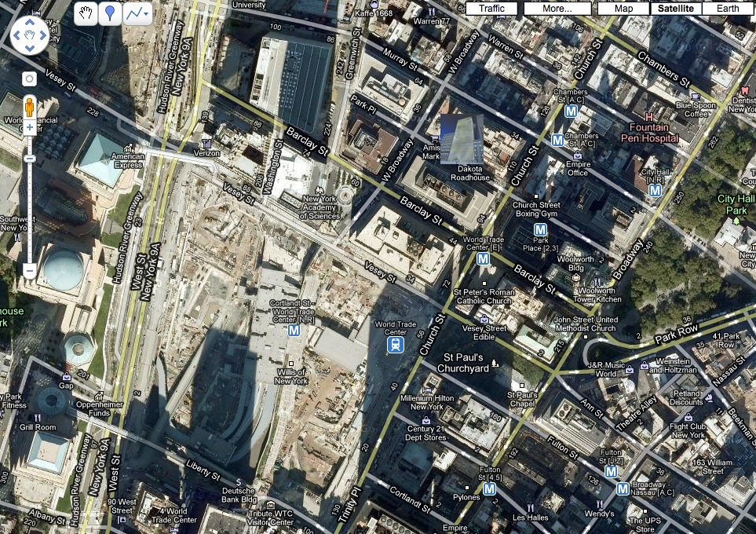
Task: Click the Petland Discounts label
Action: [686, 397]
